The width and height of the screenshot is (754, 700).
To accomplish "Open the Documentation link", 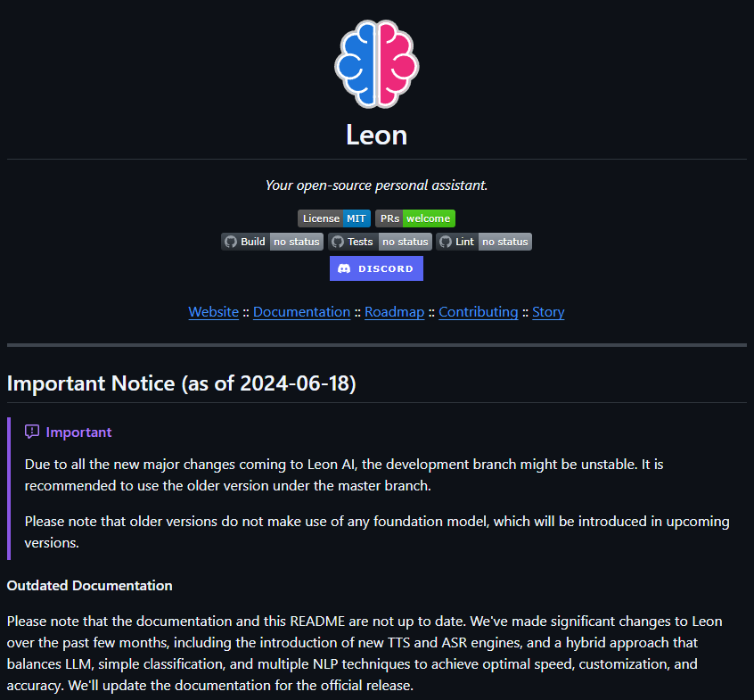I will point(301,312).
